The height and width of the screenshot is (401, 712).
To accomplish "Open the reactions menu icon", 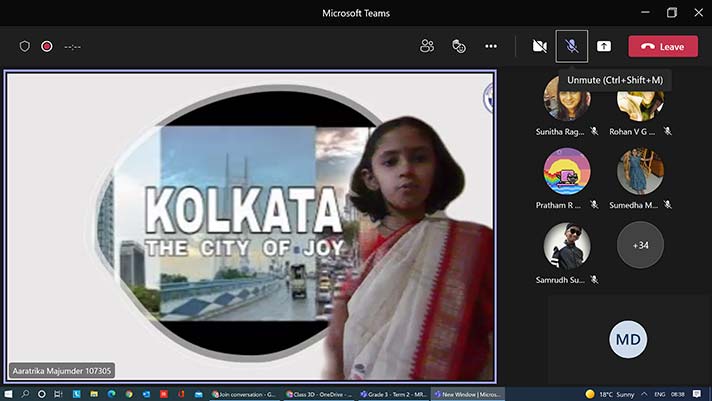I will point(459,46).
